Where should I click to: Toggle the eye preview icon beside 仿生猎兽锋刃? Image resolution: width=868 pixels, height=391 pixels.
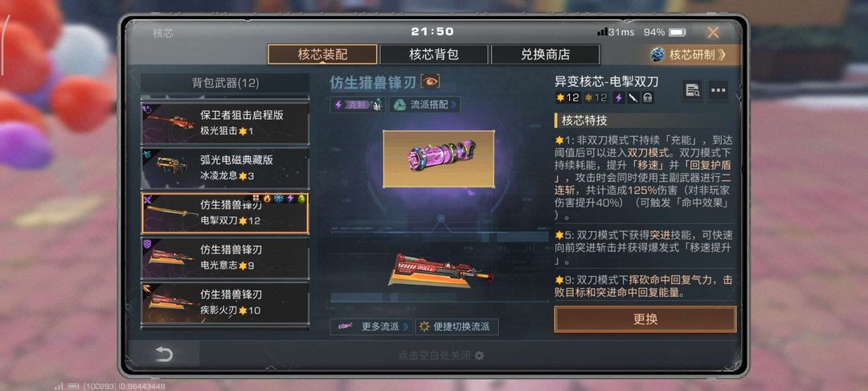coord(431,82)
